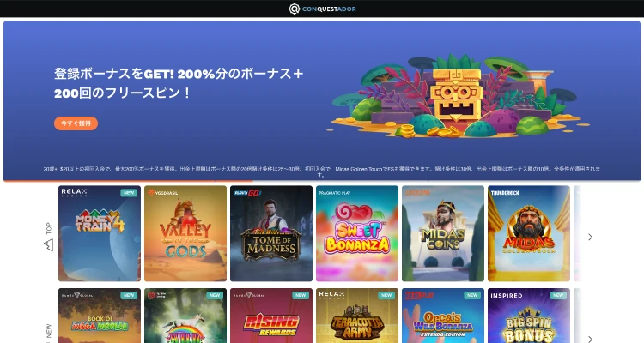Click the Conquestador logo in header

(x=322, y=9)
